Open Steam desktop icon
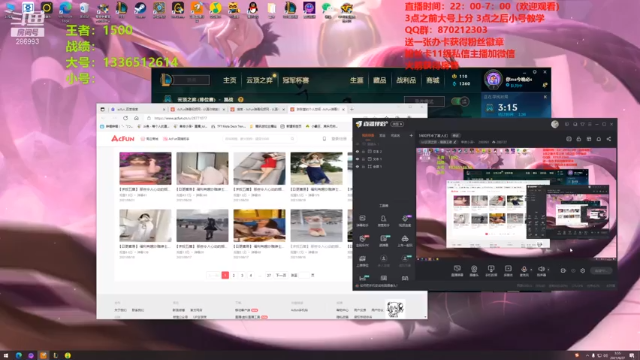This screenshot has height=360, width=640. coord(140,8)
